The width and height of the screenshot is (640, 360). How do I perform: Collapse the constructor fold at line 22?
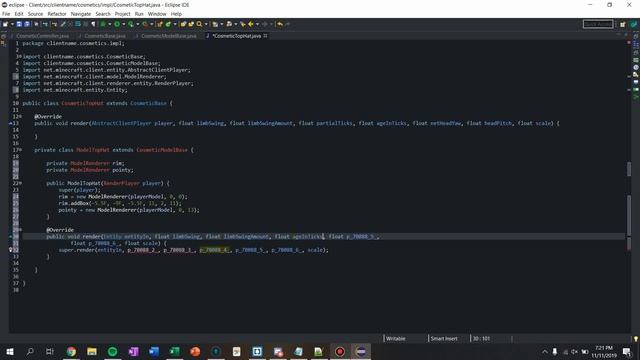[20, 183]
